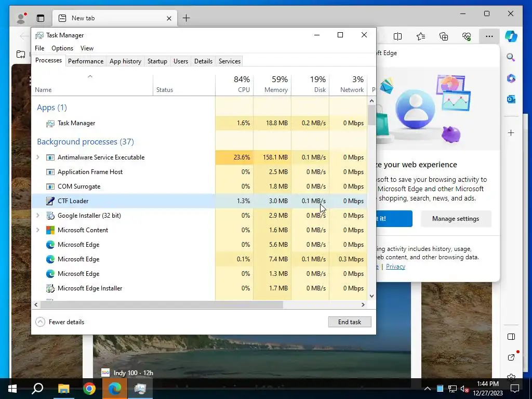This screenshot has height=399, width=532.
Task: Open File Explorer from taskbar
Action: tap(63, 389)
